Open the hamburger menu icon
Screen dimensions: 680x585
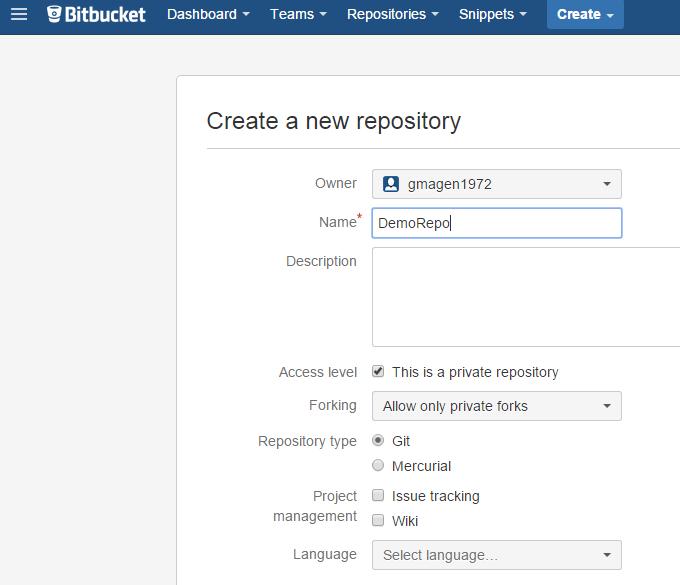pyautogui.click(x=19, y=14)
